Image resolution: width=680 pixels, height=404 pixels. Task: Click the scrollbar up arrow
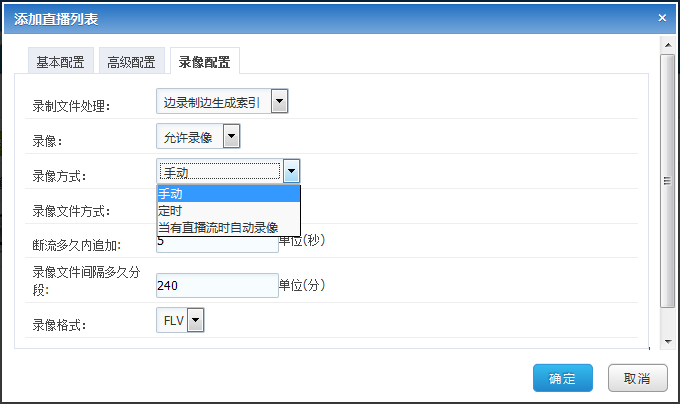(668, 45)
